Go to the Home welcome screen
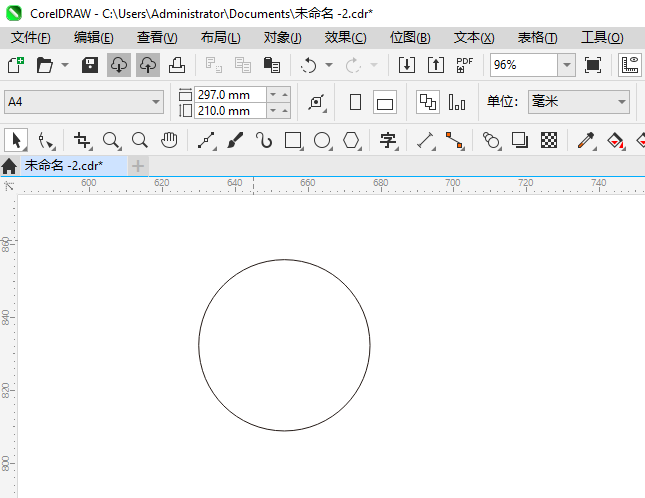 click(9, 166)
